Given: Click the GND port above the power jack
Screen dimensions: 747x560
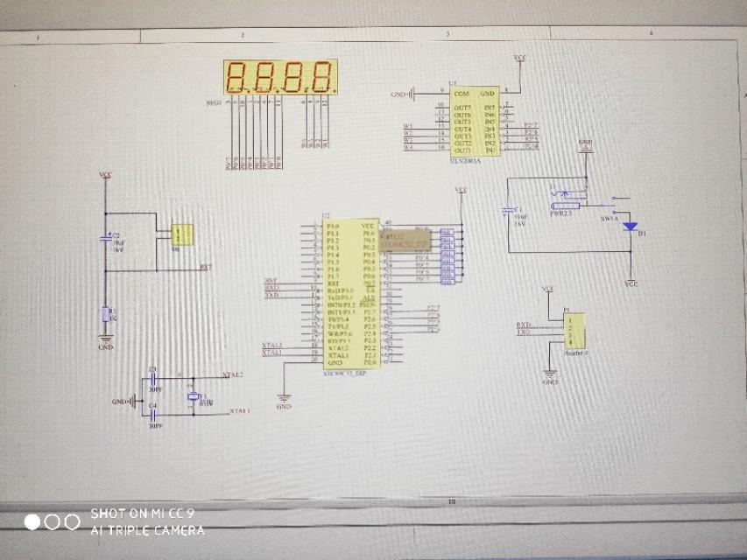Looking at the screenshot, I should pos(586,144).
